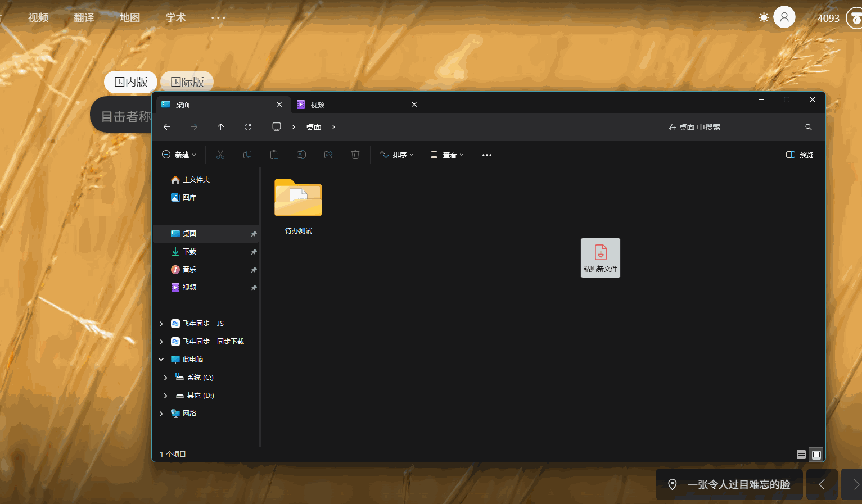Click the Share icon in toolbar
Viewport: 862px width, 504px height.
tap(328, 155)
